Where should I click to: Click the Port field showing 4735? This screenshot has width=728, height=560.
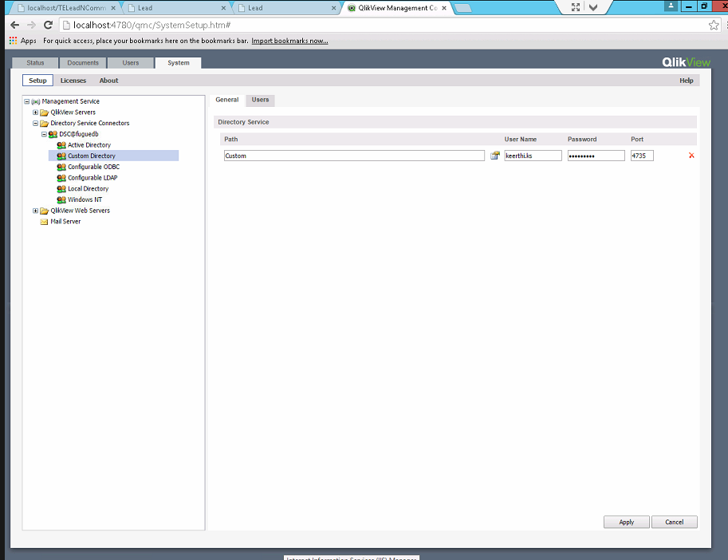pos(642,156)
